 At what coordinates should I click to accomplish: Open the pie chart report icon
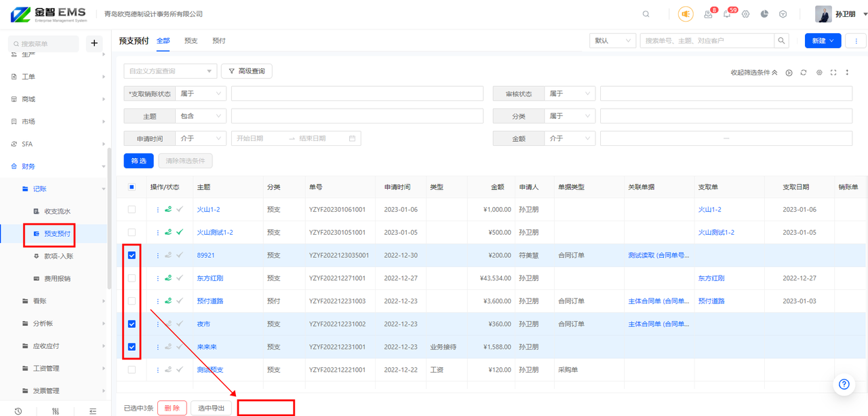click(764, 14)
